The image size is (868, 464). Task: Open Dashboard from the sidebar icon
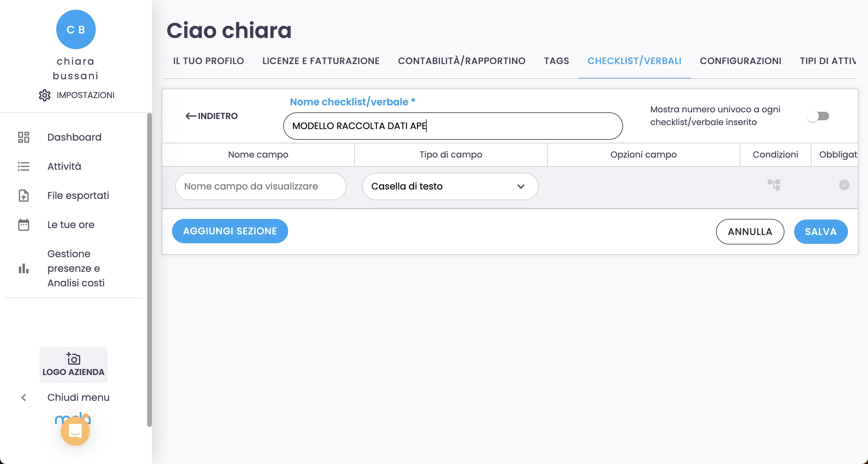(x=24, y=137)
